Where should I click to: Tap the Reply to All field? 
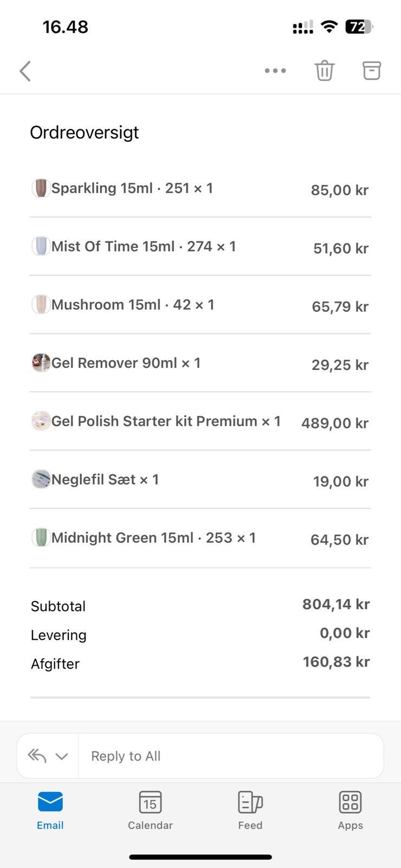231,756
